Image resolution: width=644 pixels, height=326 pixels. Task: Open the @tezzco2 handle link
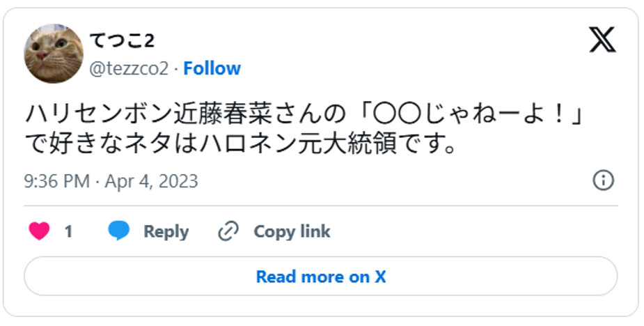(x=129, y=68)
